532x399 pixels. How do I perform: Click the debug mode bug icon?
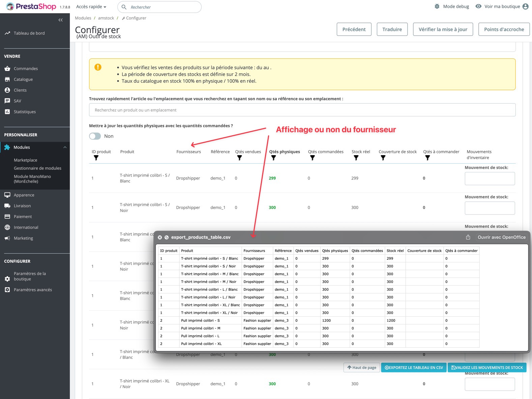(437, 6)
